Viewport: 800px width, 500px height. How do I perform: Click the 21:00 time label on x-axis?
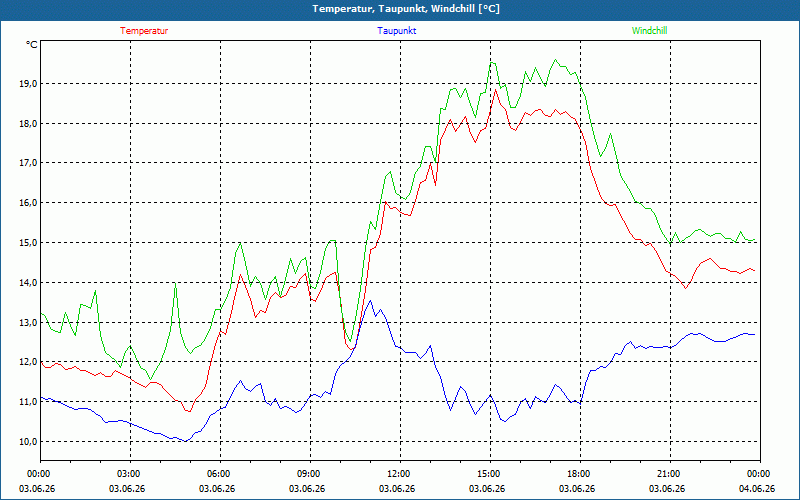click(x=667, y=474)
